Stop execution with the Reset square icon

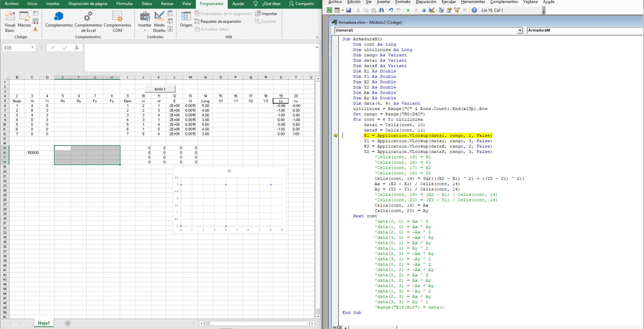point(424,10)
